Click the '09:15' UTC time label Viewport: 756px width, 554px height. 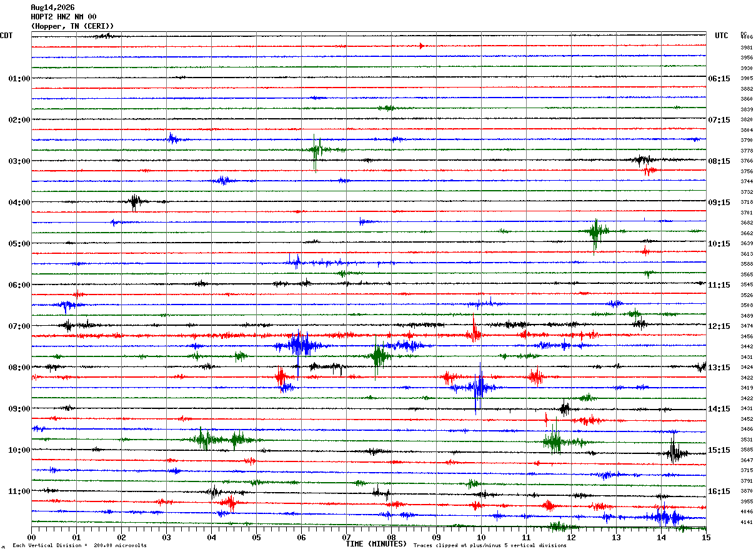click(720, 203)
